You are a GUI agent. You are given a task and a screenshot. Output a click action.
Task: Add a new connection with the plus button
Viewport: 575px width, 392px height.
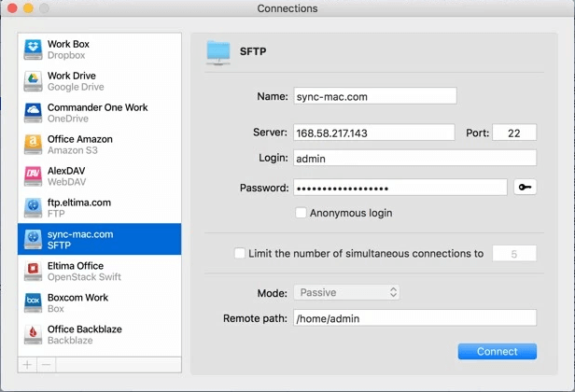27,365
